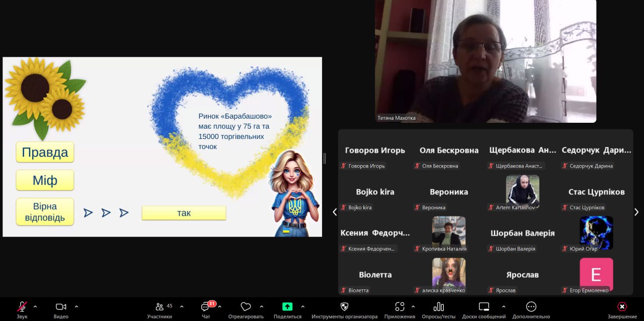Viewport: 644px width, 321px height.
Task: Click muted mic icon beside Вероника label
Action: 417,207
